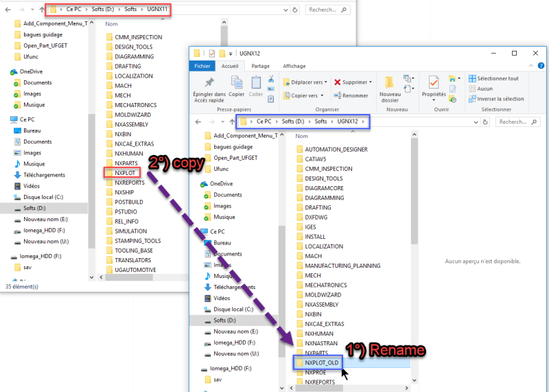This screenshot has height=392, width=549.
Task: Collapse the UGNX12 ribbon chevron
Action: (x=530, y=65)
